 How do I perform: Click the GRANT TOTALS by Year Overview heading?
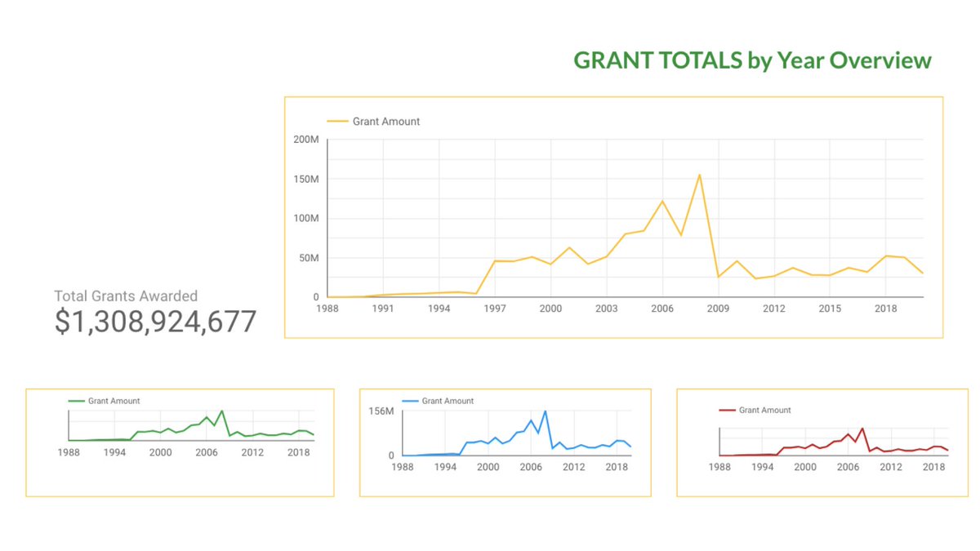753,60
